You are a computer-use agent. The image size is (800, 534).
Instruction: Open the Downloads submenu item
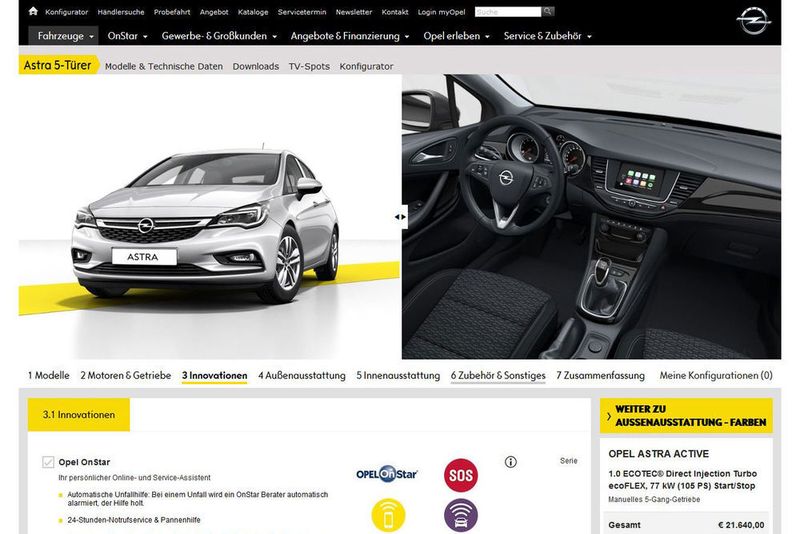pyautogui.click(x=256, y=66)
